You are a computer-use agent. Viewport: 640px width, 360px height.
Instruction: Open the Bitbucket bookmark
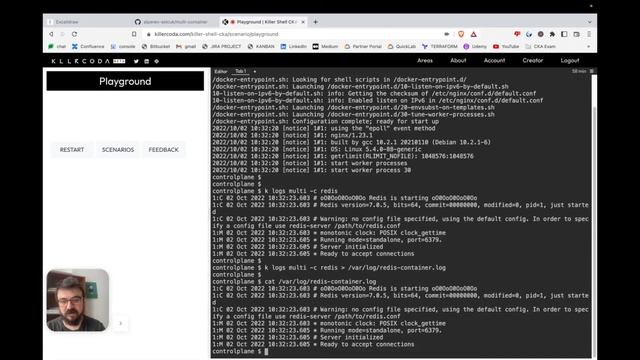pos(156,47)
